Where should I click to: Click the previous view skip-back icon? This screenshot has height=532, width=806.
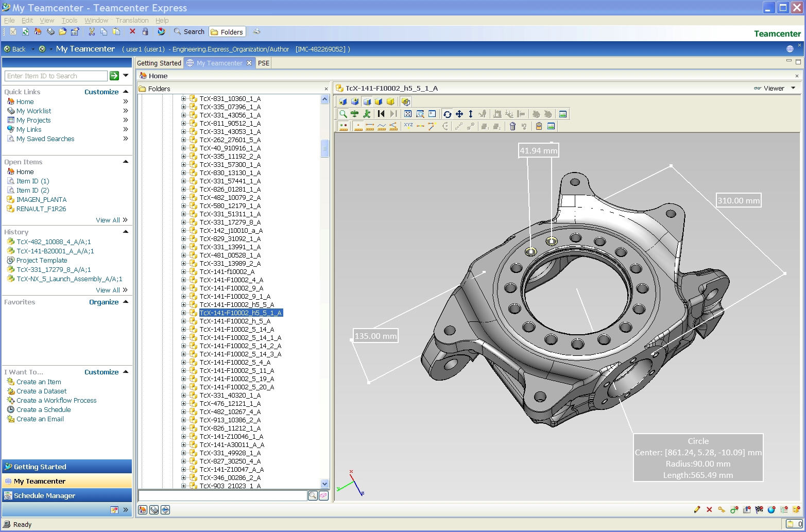381,114
